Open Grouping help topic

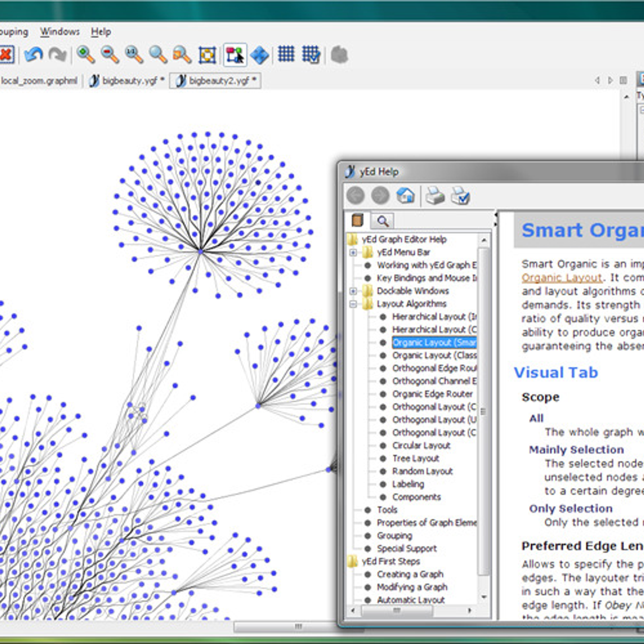(394, 536)
